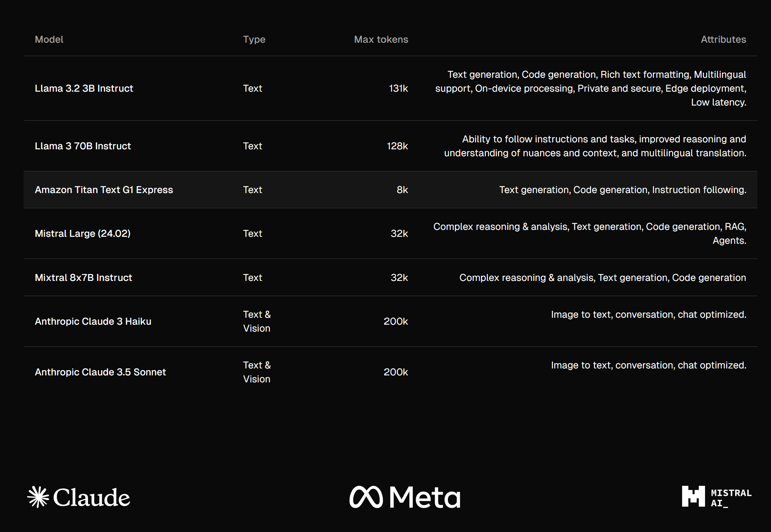Click the 131k max tokens value
The image size is (771, 532).
pyautogui.click(x=398, y=88)
